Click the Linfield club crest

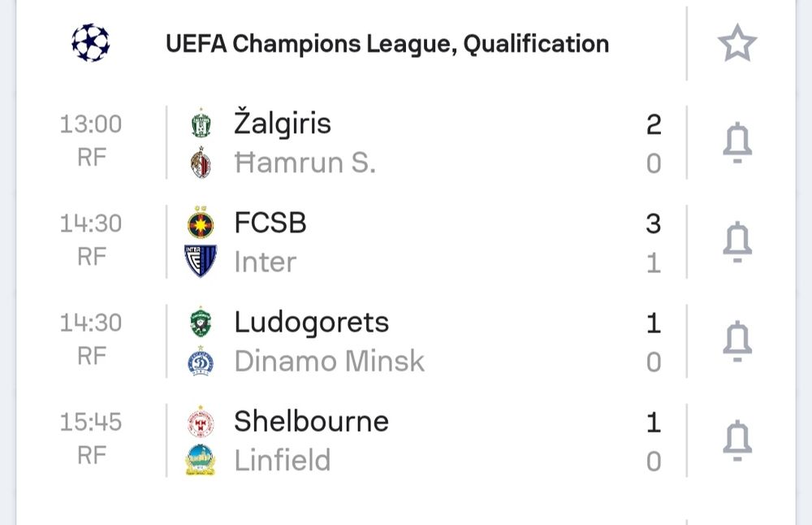[x=201, y=461]
